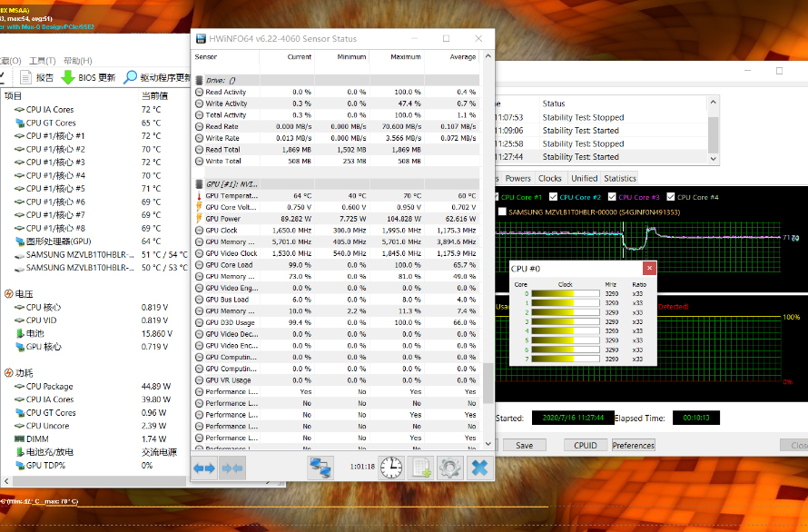This screenshot has height=532, width=808.
Task: Open the 工具(T) menu in AIDA64
Action: (43, 61)
